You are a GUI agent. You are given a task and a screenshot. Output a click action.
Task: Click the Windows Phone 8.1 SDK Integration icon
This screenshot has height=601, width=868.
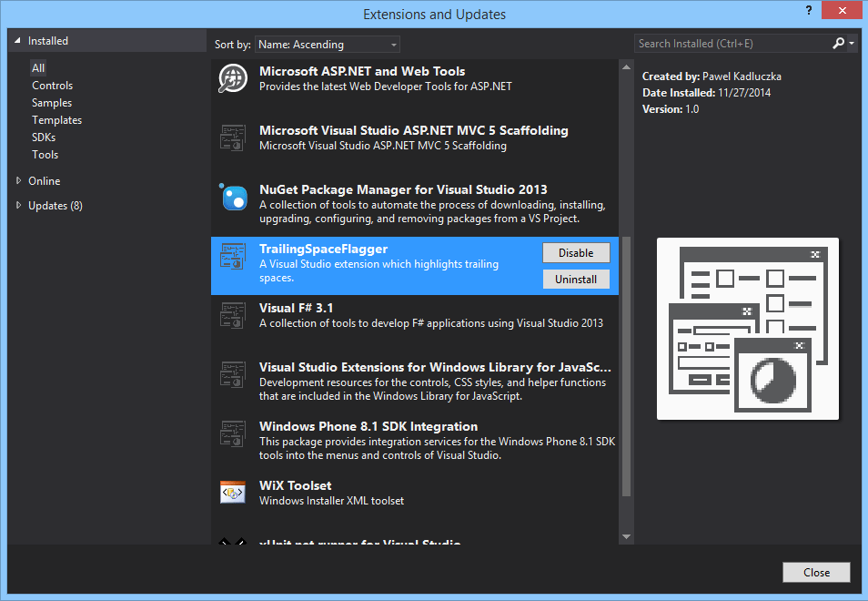234,434
